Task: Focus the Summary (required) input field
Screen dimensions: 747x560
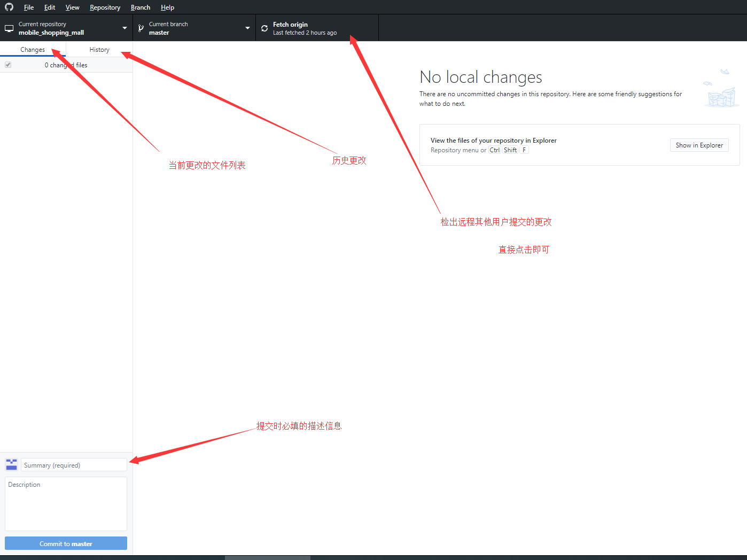Action: click(x=74, y=465)
